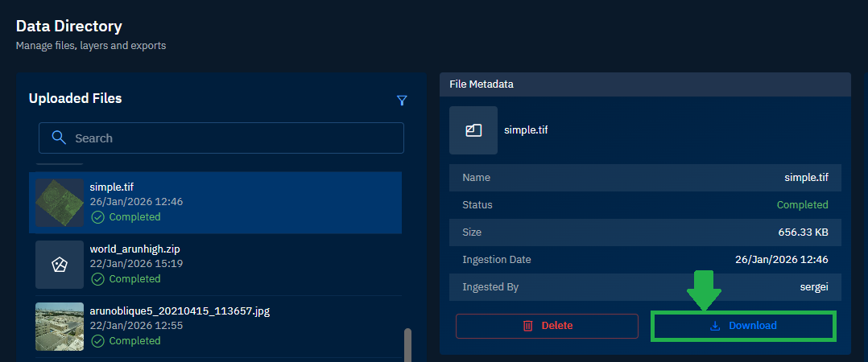Click the date 26/Jan/2026 12:46 under simple.tif in the list
This screenshot has width=868, height=362.
[136, 202]
